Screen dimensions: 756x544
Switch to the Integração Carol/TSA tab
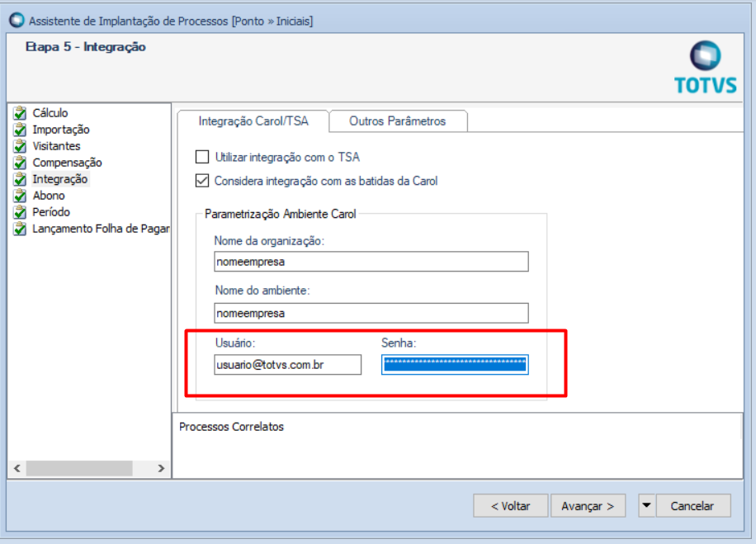tap(253, 121)
